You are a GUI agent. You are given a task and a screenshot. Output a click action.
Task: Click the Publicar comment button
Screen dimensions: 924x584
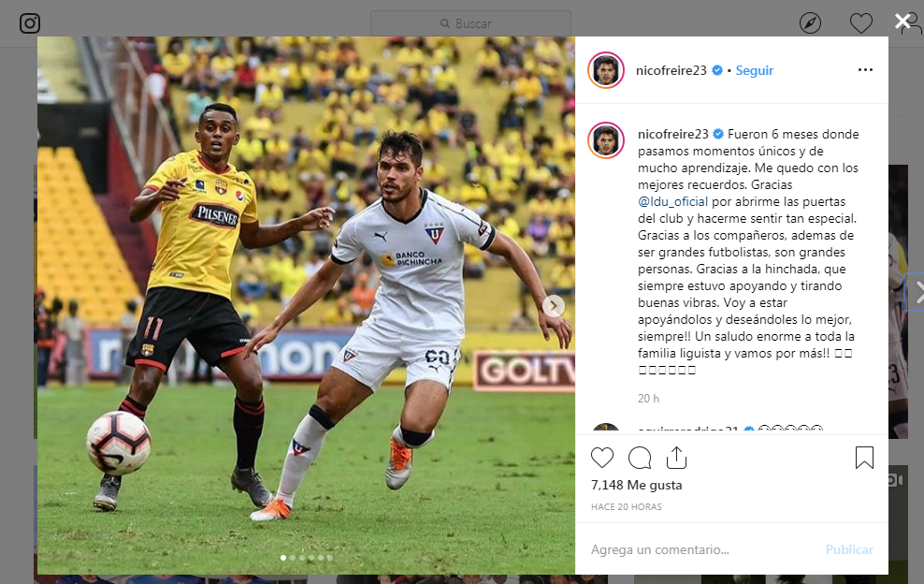click(849, 549)
